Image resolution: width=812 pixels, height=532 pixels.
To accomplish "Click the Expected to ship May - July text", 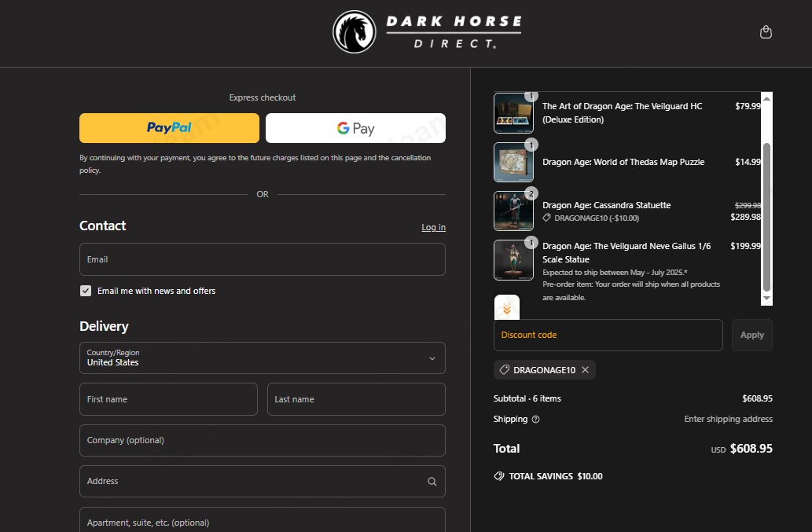I will (615, 273).
